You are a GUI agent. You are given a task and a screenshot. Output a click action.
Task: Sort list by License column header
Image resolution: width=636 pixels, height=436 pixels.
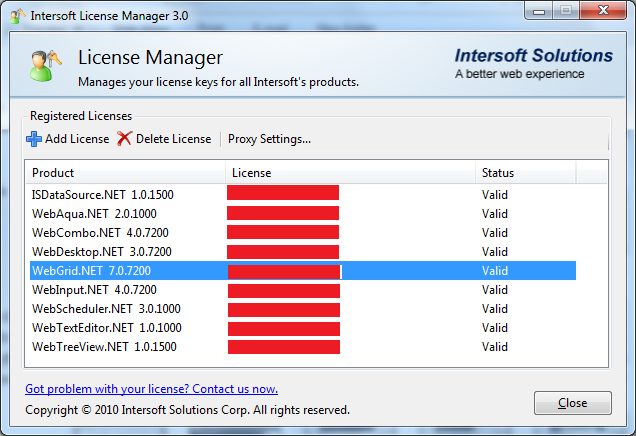350,173
